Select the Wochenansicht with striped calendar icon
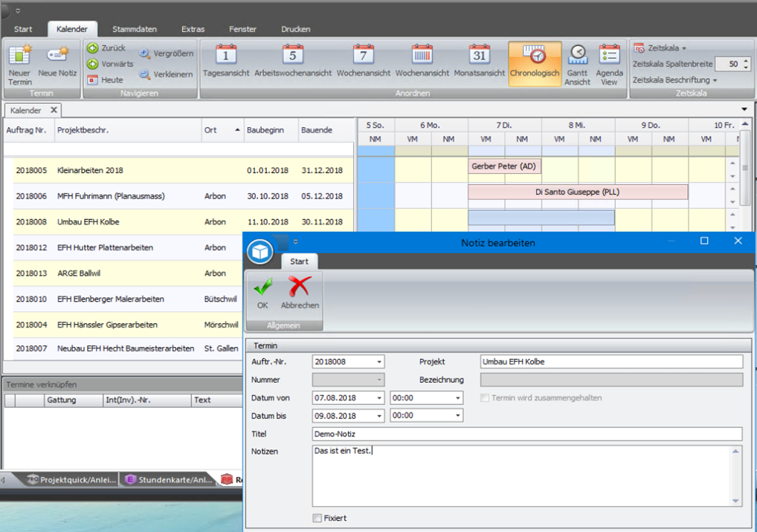Viewport: 757px width, 532px height. click(422, 61)
